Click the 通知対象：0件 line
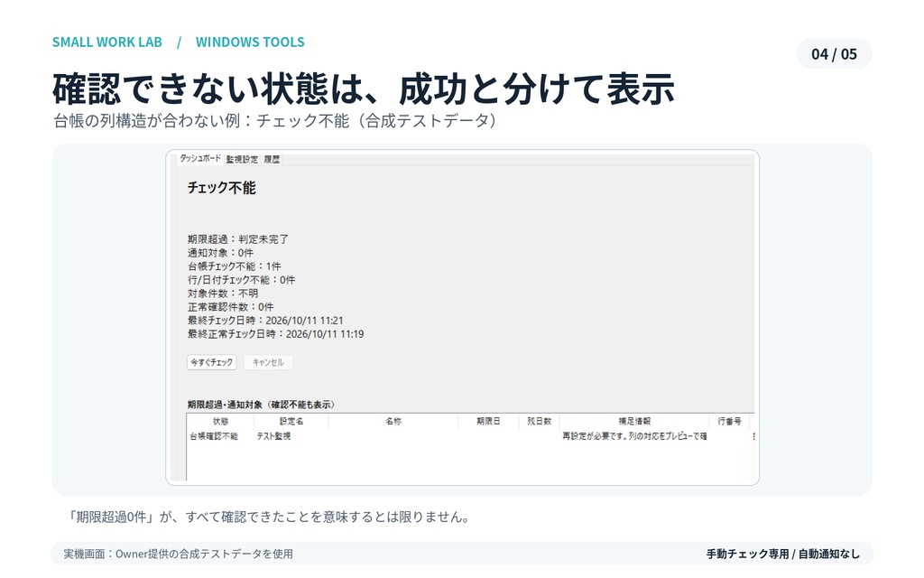The image size is (924, 578). pyautogui.click(x=220, y=253)
